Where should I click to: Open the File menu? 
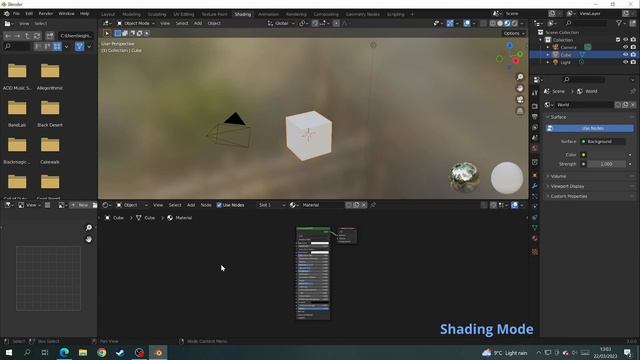pos(16,13)
